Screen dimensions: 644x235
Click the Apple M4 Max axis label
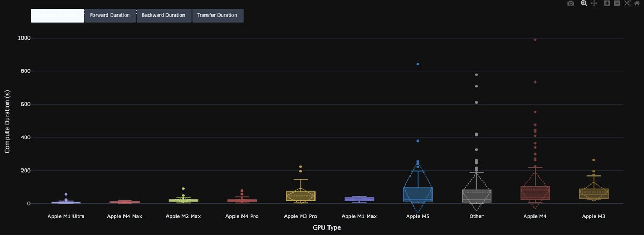point(125,217)
